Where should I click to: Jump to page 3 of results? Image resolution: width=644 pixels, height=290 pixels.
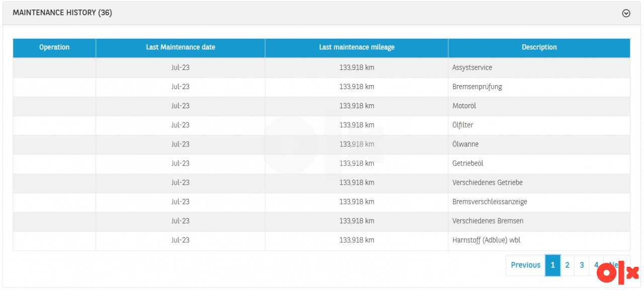coord(582,265)
